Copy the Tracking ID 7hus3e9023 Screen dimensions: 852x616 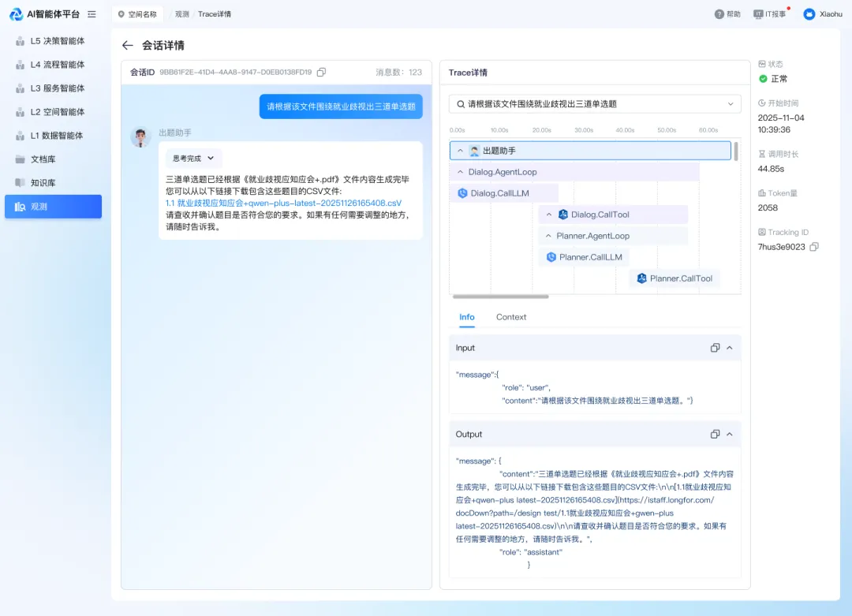814,247
